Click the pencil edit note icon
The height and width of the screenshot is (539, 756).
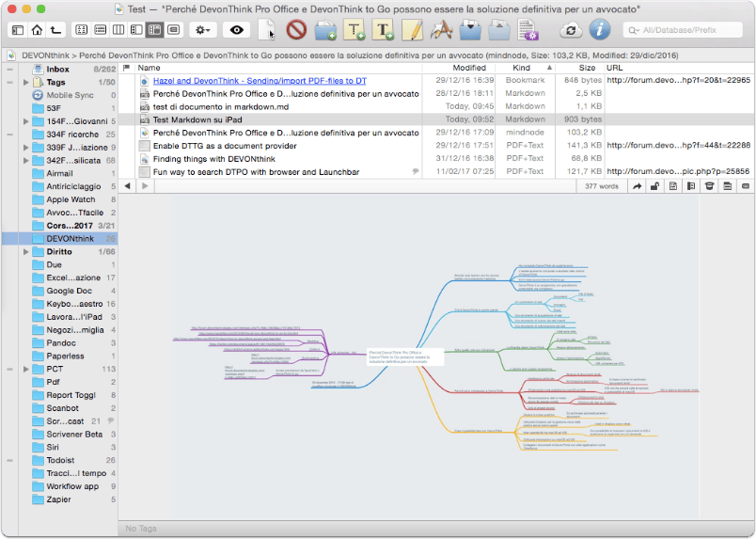click(413, 30)
